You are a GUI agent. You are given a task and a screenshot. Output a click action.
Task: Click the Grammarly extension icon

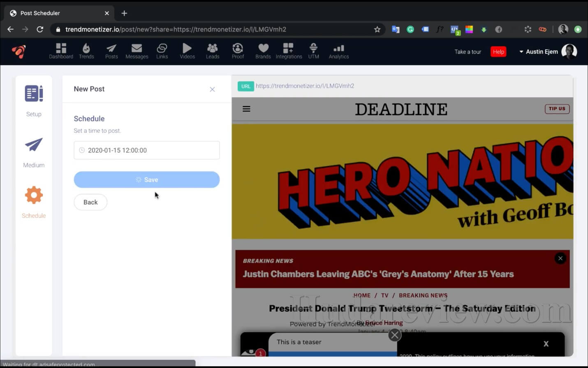[x=410, y=29]
